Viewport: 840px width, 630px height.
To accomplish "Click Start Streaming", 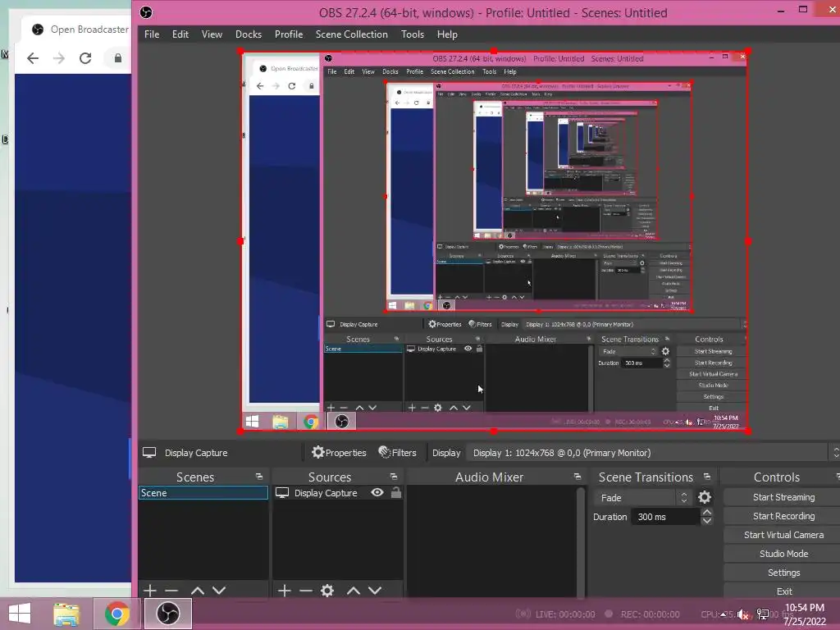I will point(783,497).
